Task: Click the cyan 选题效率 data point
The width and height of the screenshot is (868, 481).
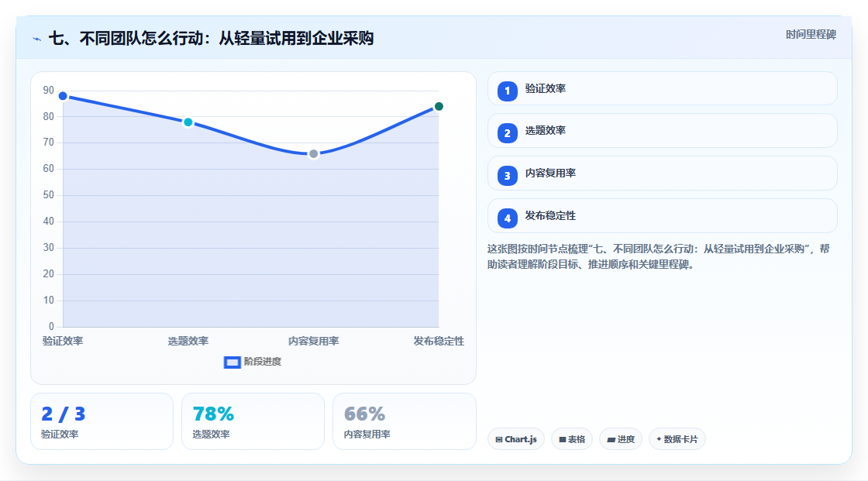Action: point(188,122)
